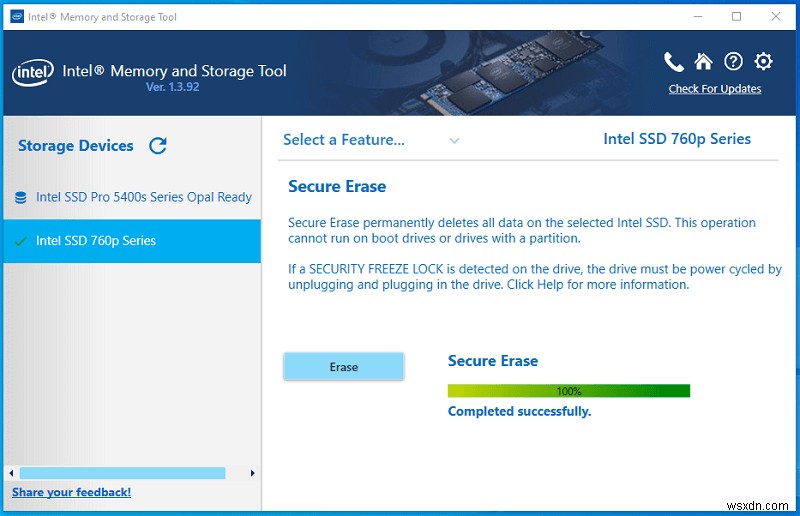Click the Intel logo in the header
The image size is (800, 516).
coord(33,73)
